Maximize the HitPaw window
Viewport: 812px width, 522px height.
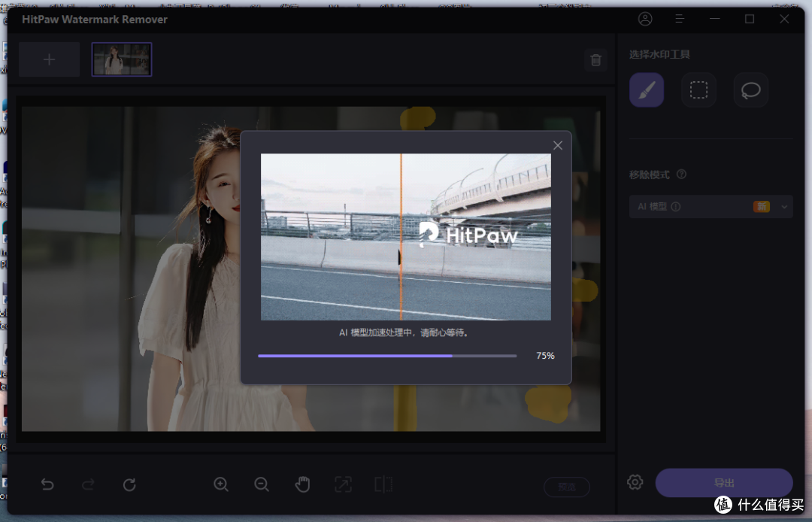[750, 19]
